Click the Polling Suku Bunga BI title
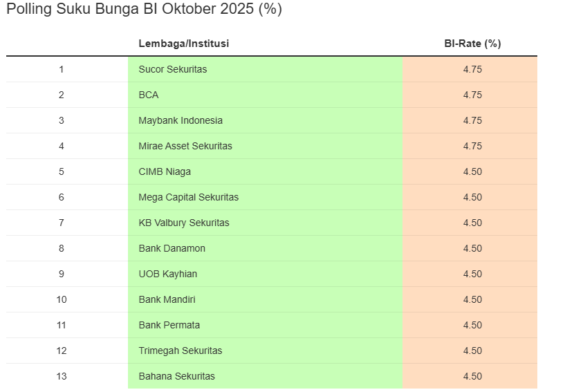This screenshot has width=565, height=392. [x=144, y=10]
